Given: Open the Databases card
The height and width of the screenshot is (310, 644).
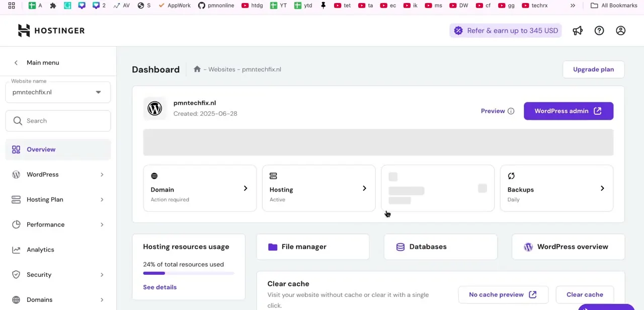Looking at the screenshot, I should 441,247.
